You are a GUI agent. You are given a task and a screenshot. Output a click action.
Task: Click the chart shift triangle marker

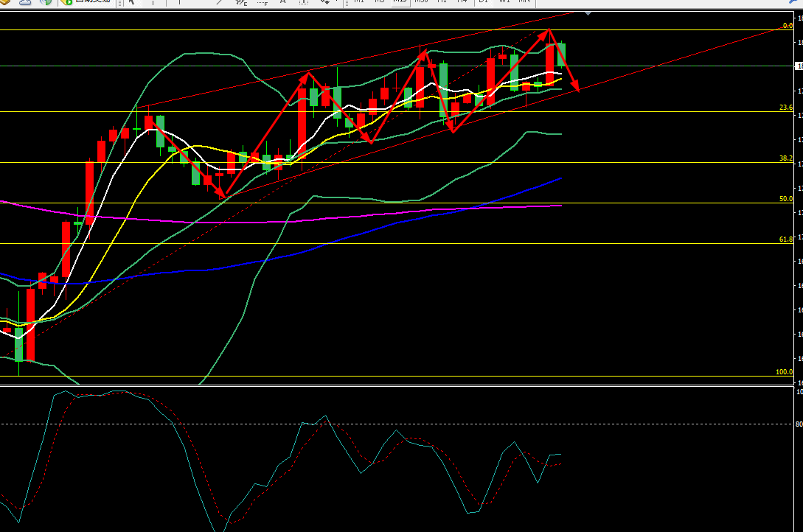(587, 13)
